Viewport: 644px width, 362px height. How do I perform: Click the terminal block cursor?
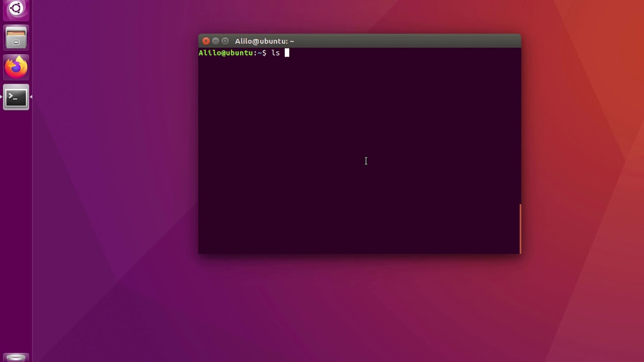[287, 53]
